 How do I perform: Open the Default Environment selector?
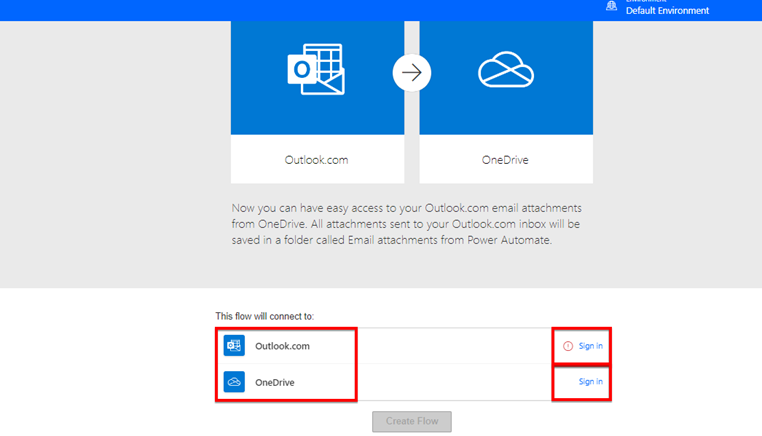click(x=667, y=10)
